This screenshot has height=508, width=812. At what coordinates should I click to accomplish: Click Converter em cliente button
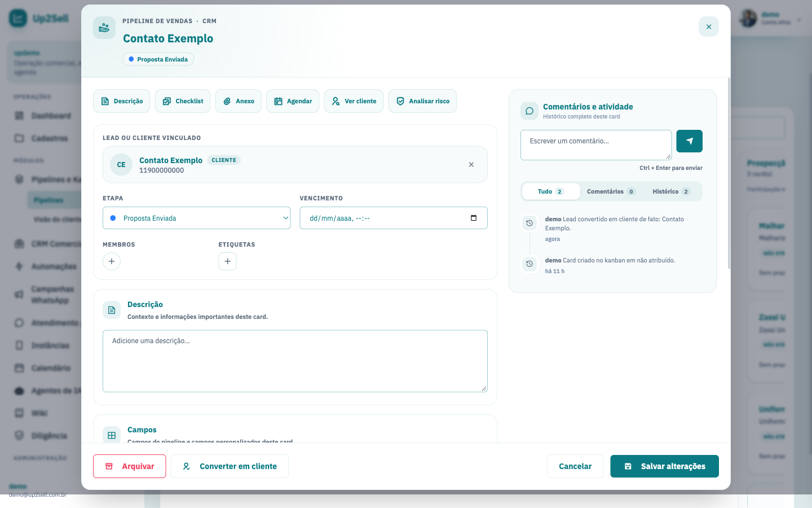click(230, 466)
